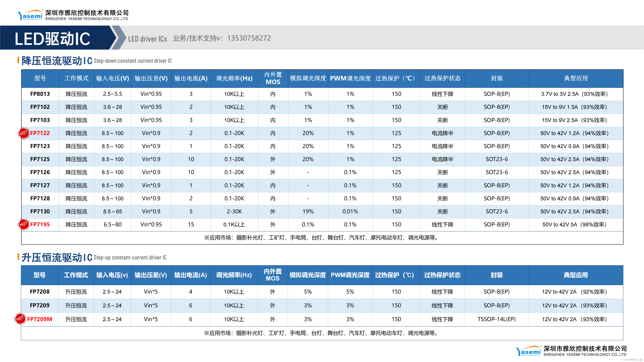644x362 pixels.
Task: Click the LED驱动IC title banner
Action: point(53,39)
